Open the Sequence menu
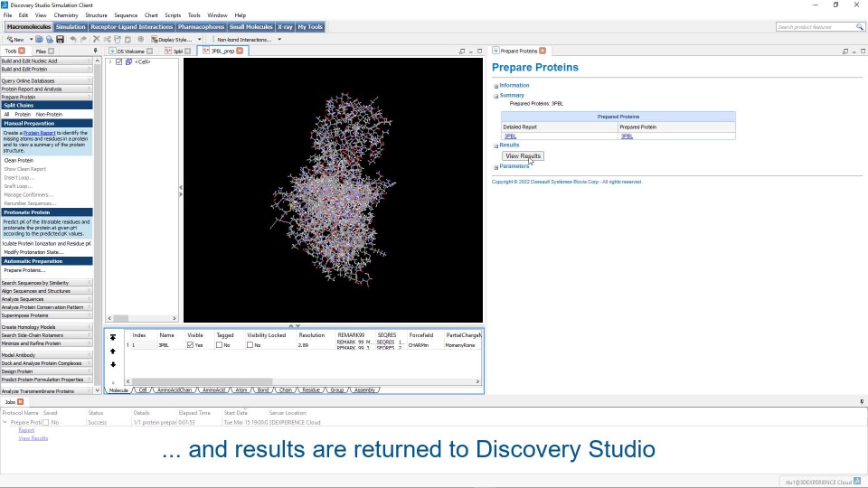The height and width of the screenshot is (488, 868). (126, 15)
